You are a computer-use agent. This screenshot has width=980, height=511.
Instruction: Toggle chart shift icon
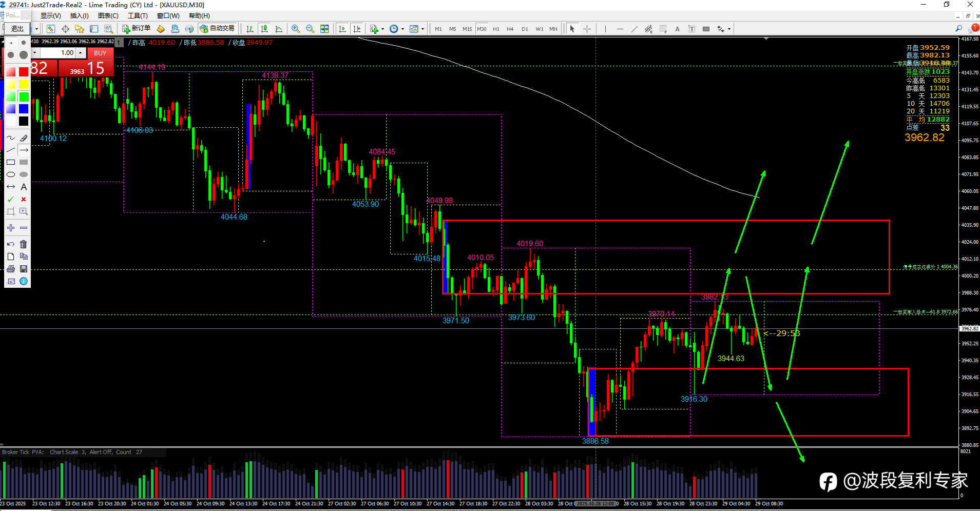pos(357,29)
